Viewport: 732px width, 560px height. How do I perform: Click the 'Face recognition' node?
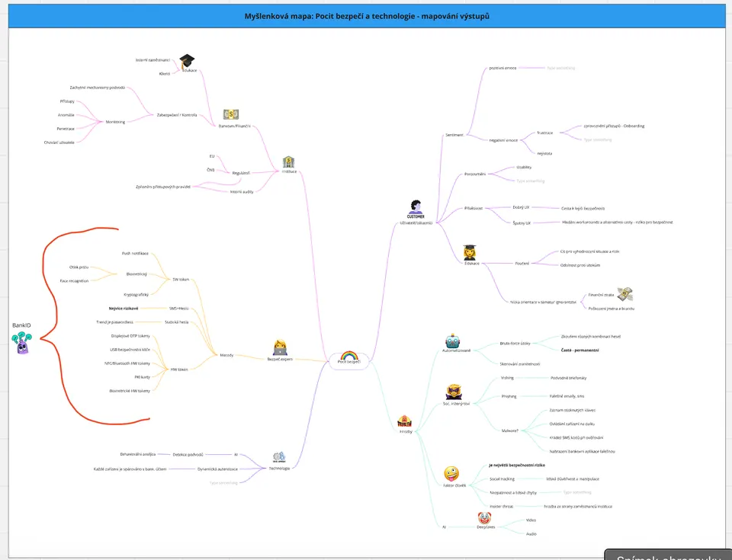(x=74, y=281)
